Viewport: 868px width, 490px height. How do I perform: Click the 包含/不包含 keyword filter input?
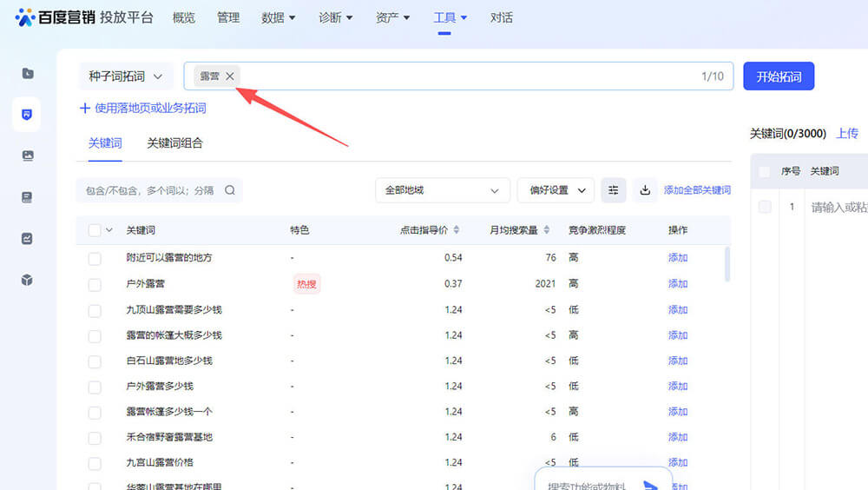coord(149,190)
